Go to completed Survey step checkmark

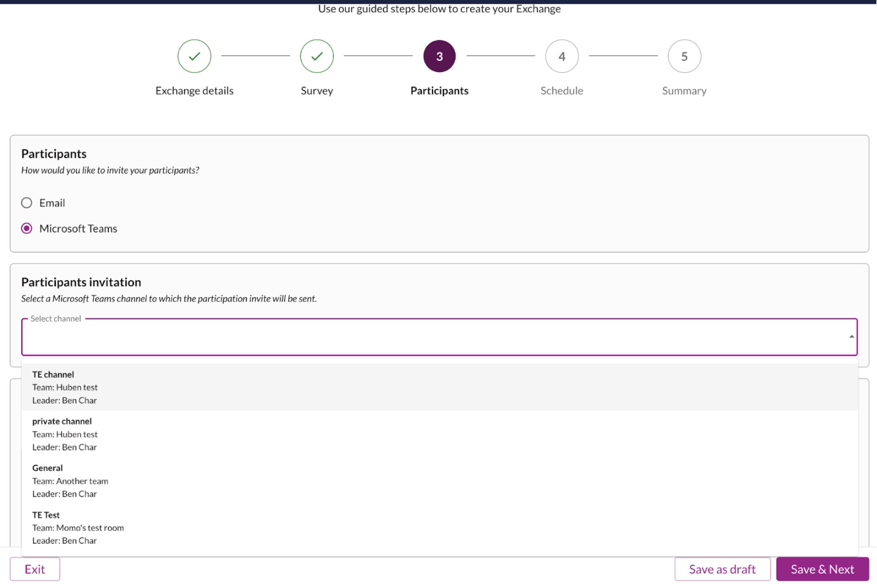317,56
